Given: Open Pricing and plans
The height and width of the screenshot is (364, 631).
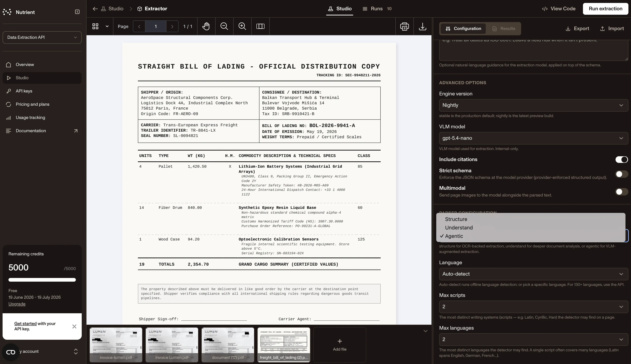Looking at the screenshot, I should (42, 104).
